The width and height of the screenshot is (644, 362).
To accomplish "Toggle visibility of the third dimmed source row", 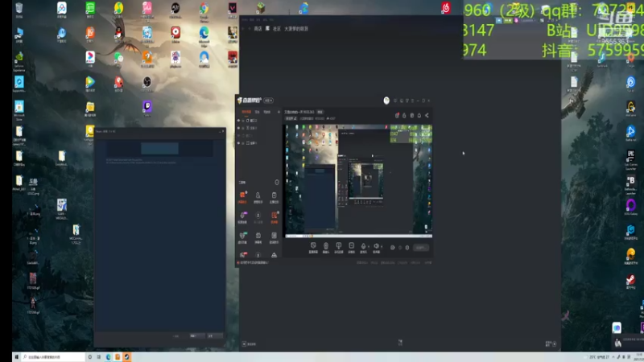I will (238, 135).
